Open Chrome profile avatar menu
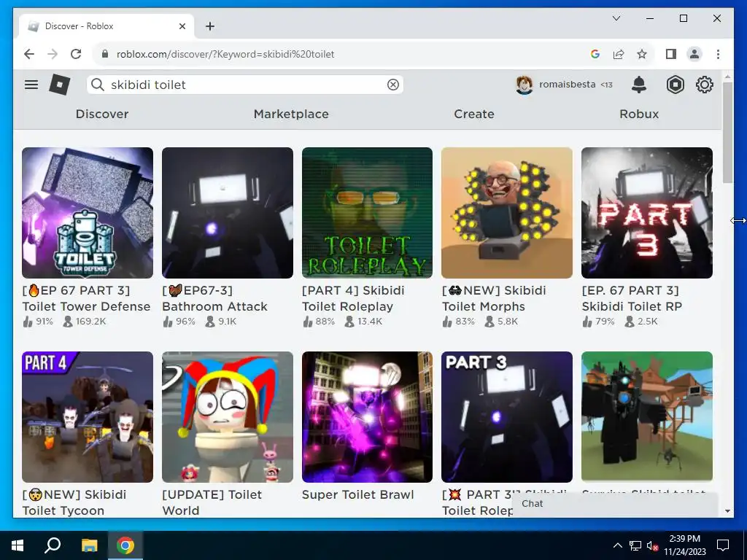Image resolution: width=747 pixels, height=560 pixels. [x=694, y=54]
